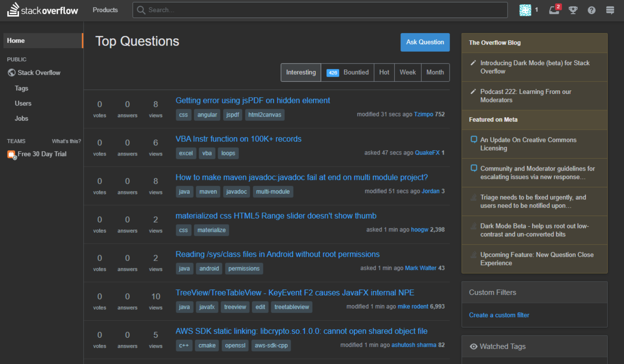This screenshot has height=364, width=624.
Task: Click the Stack Overflow logo
Action: pos(42,10)
